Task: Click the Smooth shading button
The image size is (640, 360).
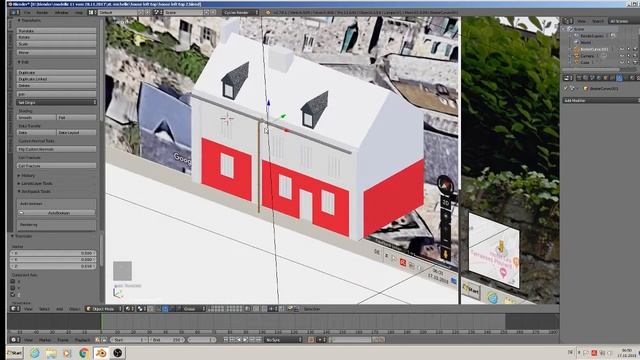Action: tap(36, 118)
